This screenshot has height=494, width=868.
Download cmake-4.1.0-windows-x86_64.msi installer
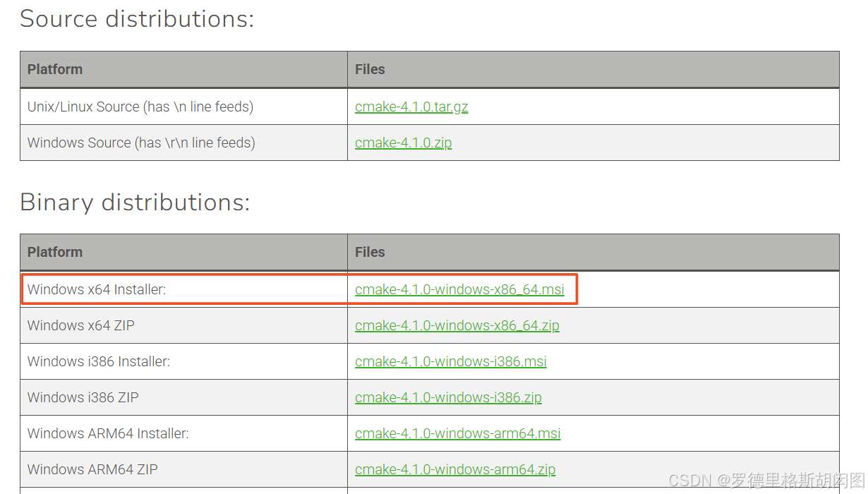459,289
